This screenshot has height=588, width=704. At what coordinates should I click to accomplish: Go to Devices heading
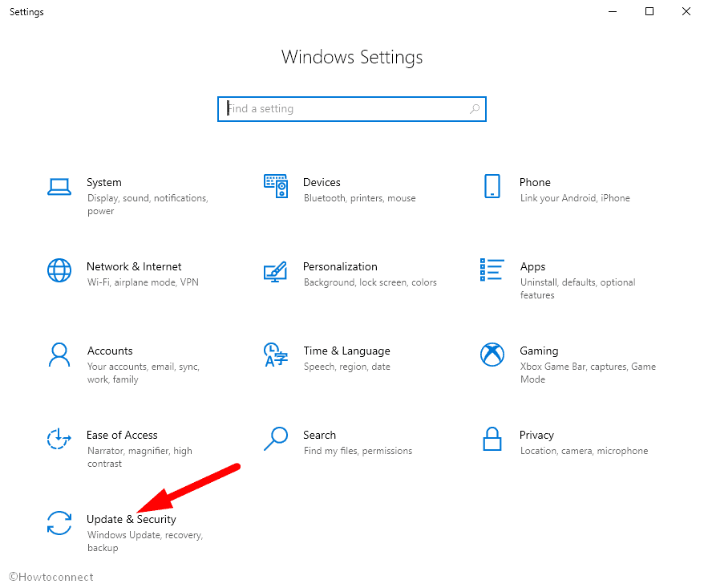coord(322,182)
